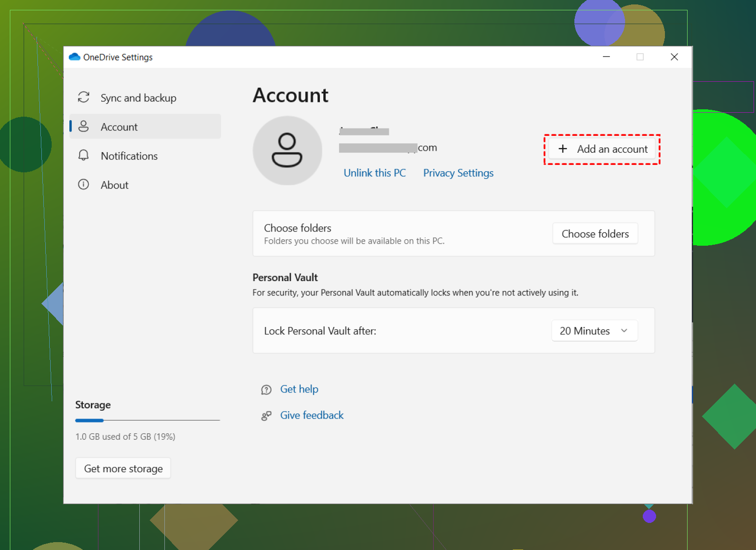This screenshot has height=550, width=756.
Task: Click the bell icon beside Notifications
Action: (84, 156)
